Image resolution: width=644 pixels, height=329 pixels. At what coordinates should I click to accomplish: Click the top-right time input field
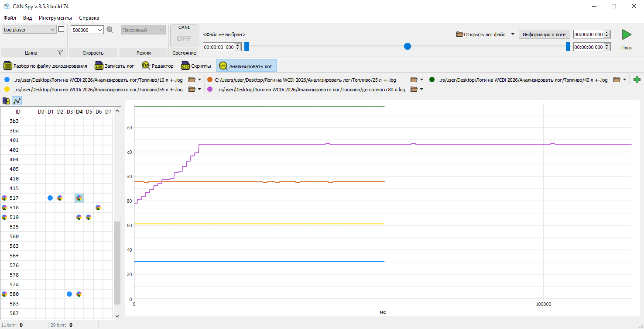[x=589, y=35]
